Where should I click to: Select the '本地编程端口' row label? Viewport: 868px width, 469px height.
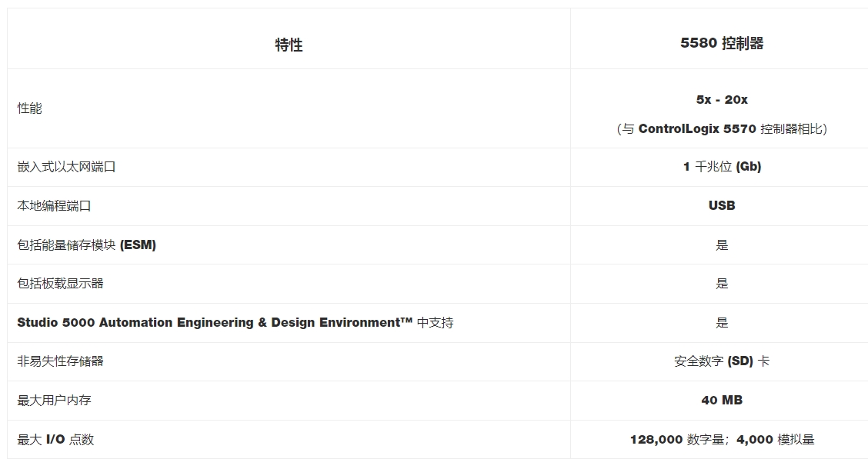pyautogui.click(x=54, y=206)
